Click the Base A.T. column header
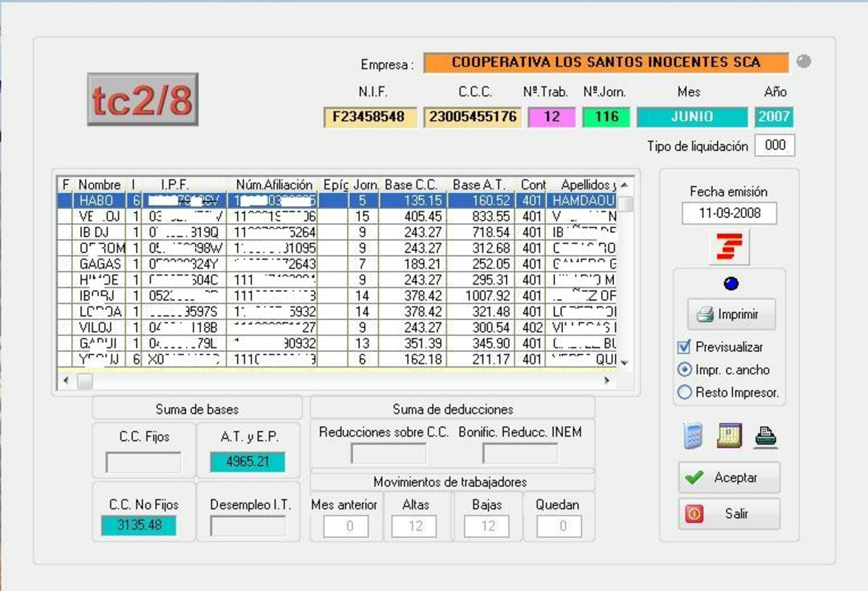Viewport: 868px width, 591px height. [x=481, y=185]
